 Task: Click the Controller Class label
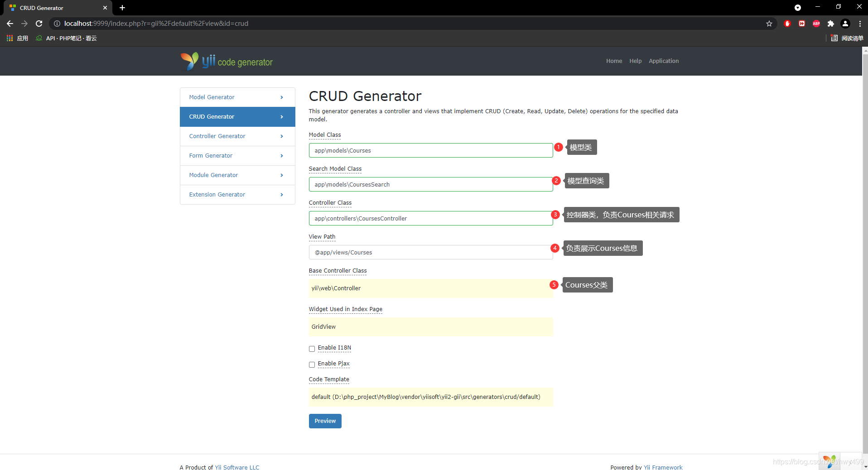pyautogui.click(x=330, y=203)
